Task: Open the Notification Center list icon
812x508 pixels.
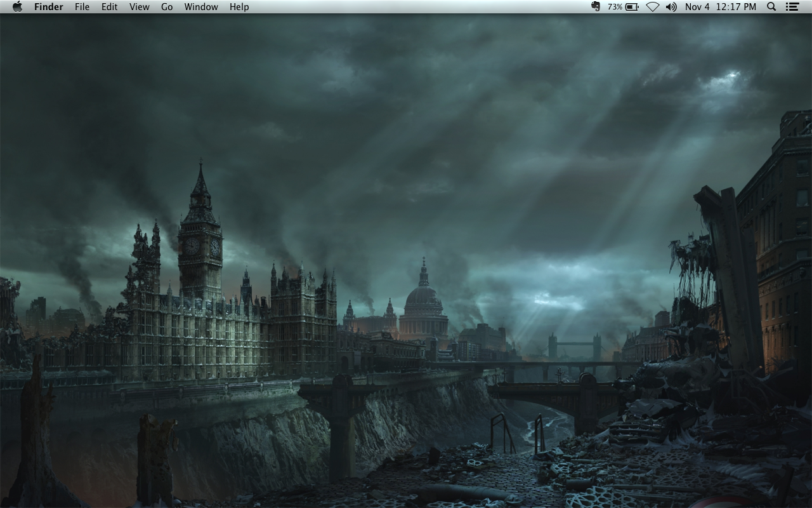Action: (x=792, y=7)
